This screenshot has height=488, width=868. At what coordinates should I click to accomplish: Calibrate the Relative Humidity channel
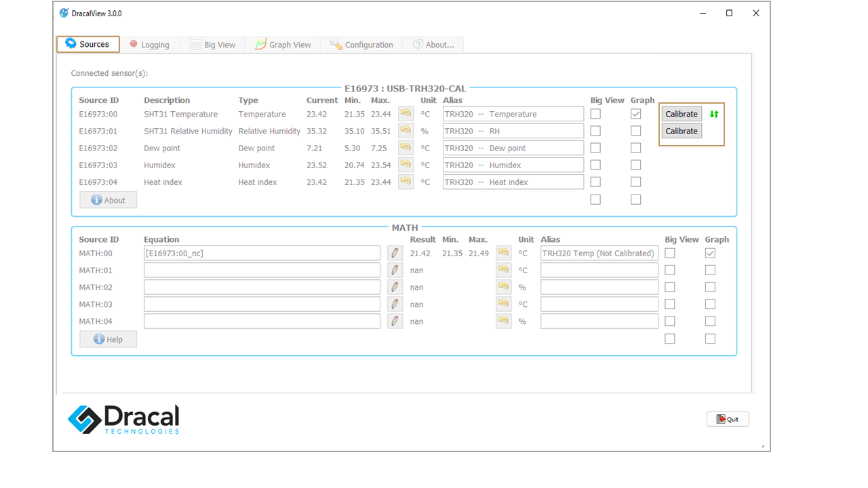click(x=682, y=131)
